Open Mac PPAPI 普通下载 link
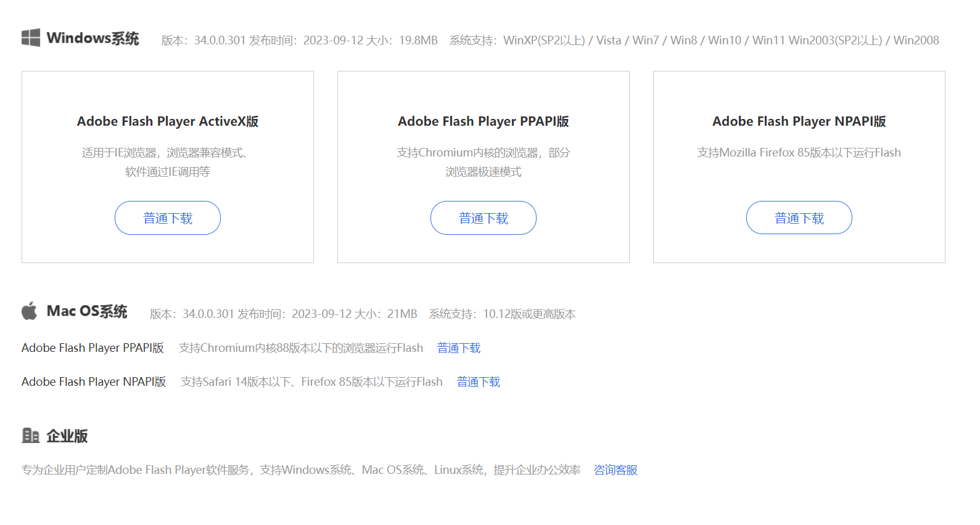This screenshot has height=525, width=980. click(x=459, y=348)
